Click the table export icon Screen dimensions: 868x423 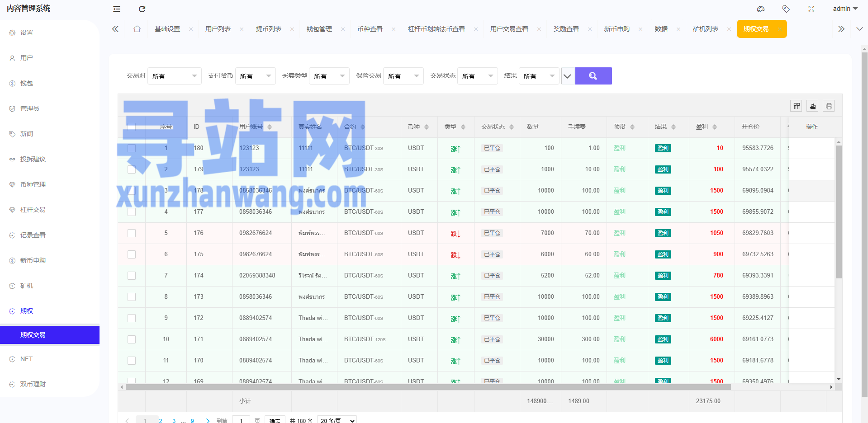pos(813,106)
